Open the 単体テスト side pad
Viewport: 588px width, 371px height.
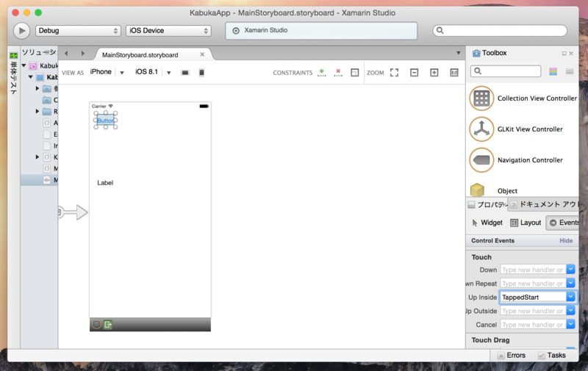(x=13, y=73)
